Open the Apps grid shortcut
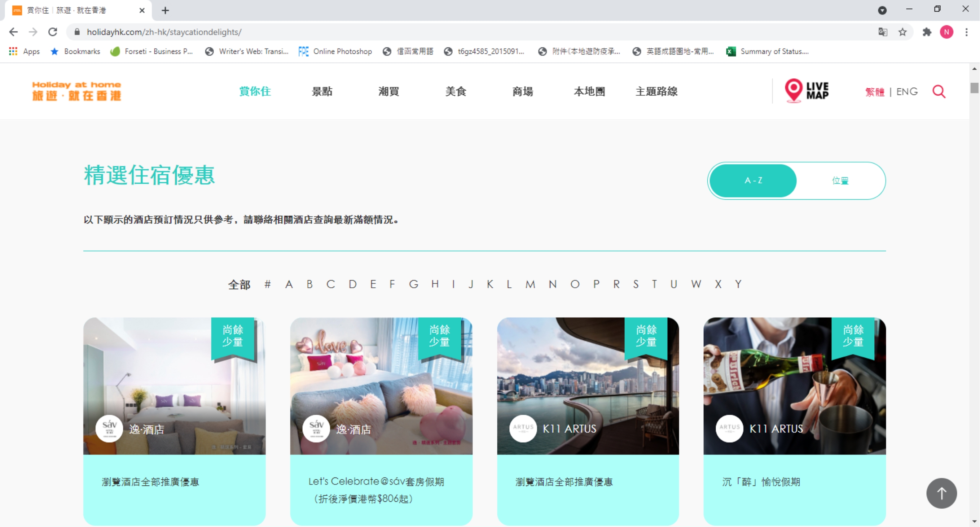This screenshot has height=527, width=980. coord(25,51)
